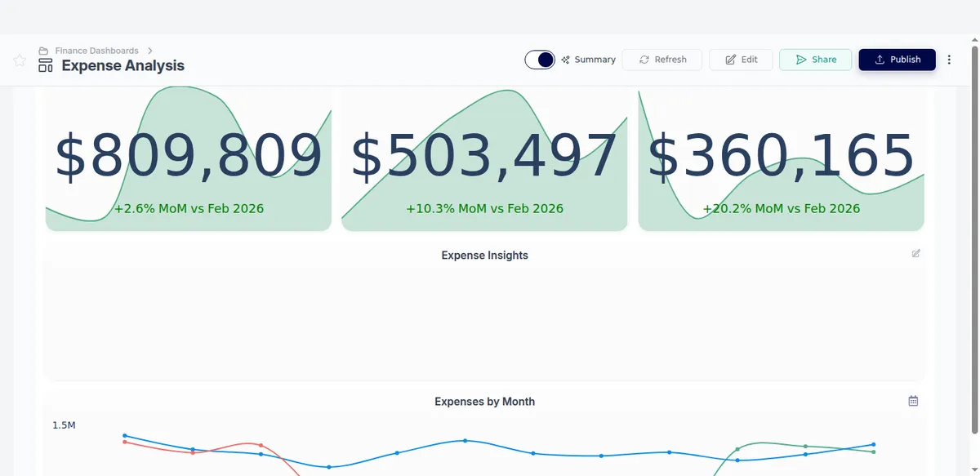Click the dashboard layout icon beside the title

(x=46, y=66)
